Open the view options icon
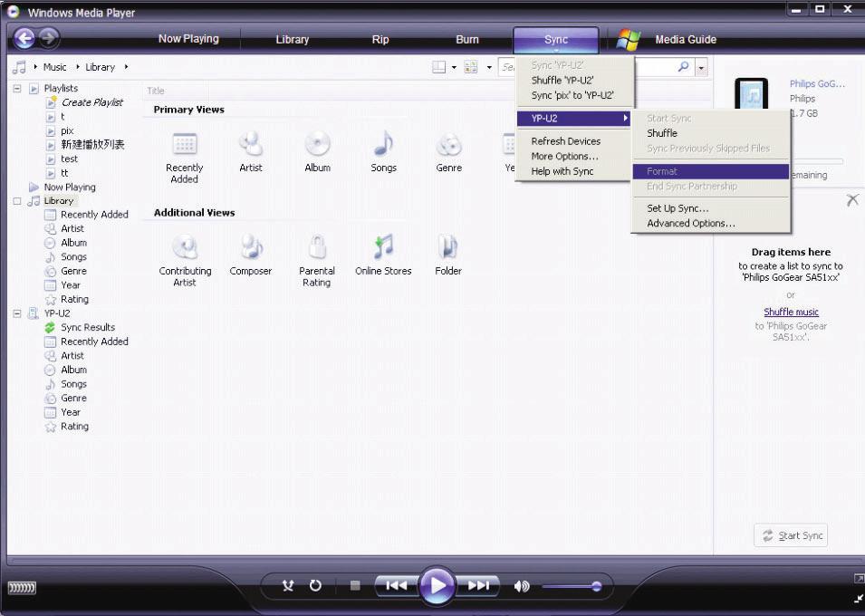The height and width of the screenshot is (616, 865). (471, 67)
